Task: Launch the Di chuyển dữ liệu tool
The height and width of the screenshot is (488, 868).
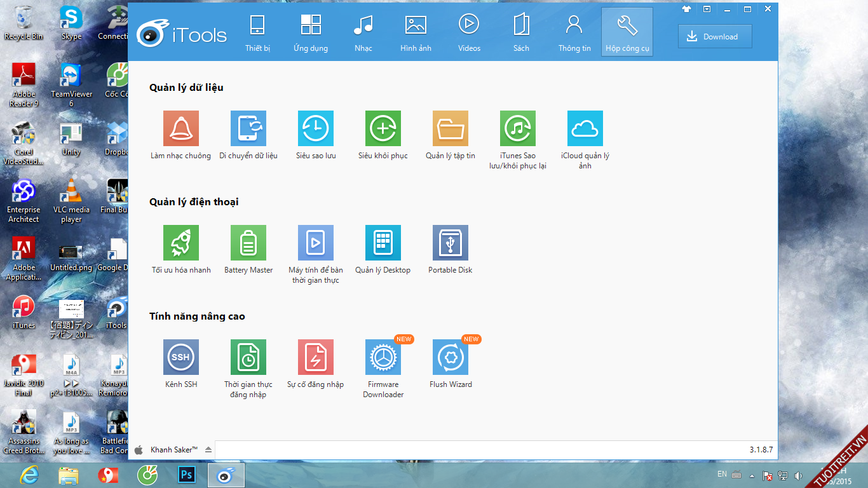Action: (248, 128)
